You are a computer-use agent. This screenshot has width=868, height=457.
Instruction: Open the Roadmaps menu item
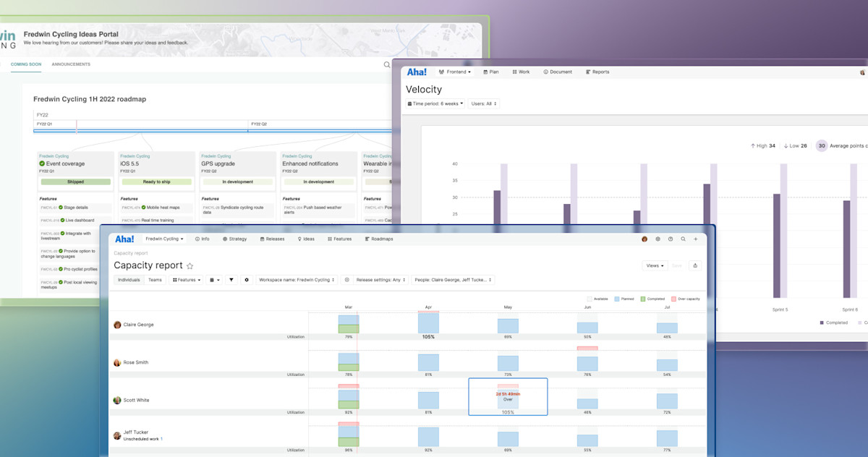(379, 239)
